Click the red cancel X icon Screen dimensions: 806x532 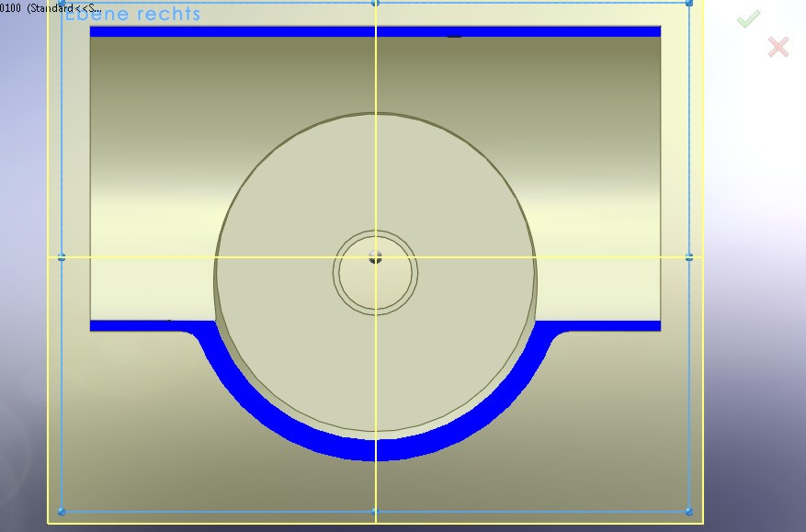777,45
